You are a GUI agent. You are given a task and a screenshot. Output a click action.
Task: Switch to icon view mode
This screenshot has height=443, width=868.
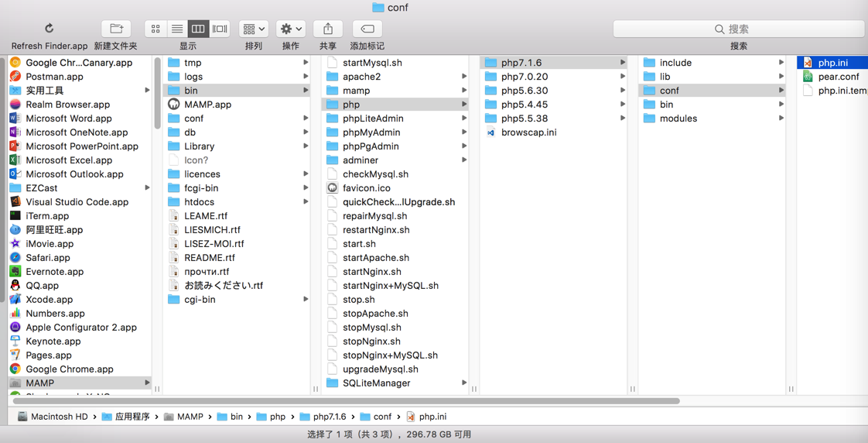tap(155, 29)
